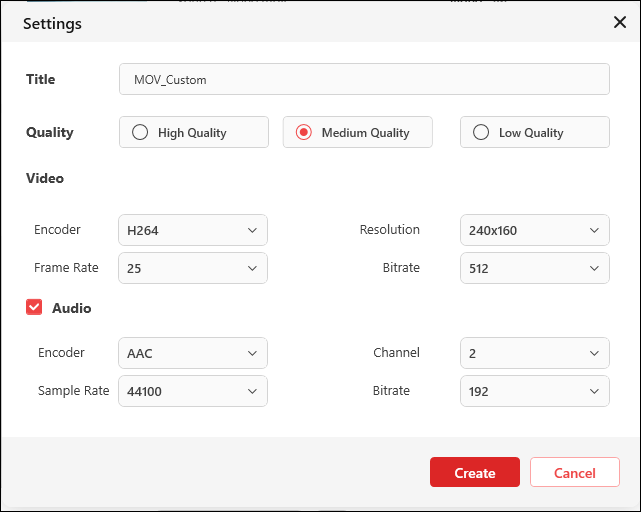
Task: Uncheck the Audio checkbox
Action: click(x=34, y=308)
